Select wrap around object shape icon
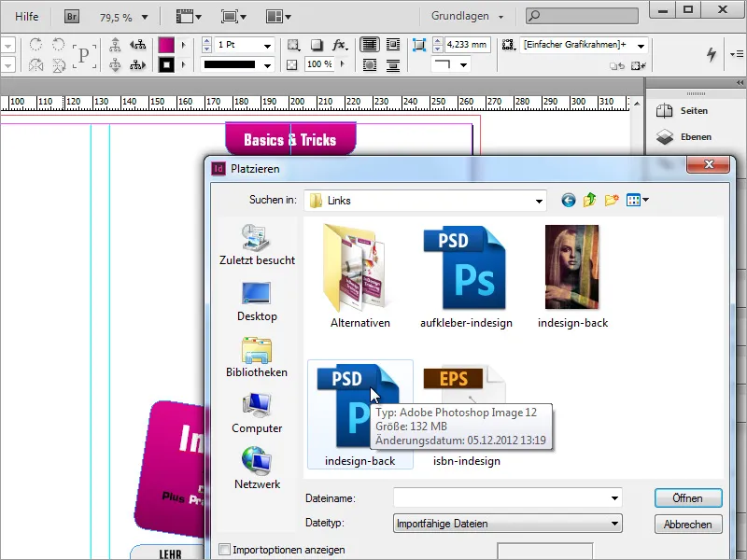This screenshot has height=560, width=747. point(370,64)
